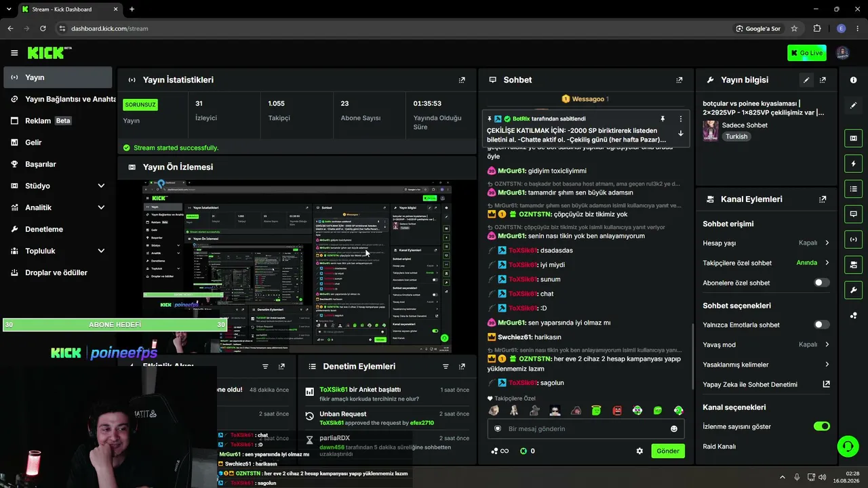This screenshot has width=868, height=488.
Task: Open Gelir in the sidebar
Action: (x=58, y=142)
